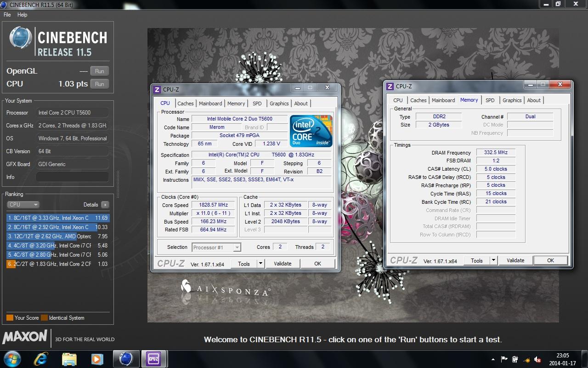The width and height of the screenshot is (588, 368).
Task: Switch to Caches tab in left CPU-Z window
Action: [186, 103]
